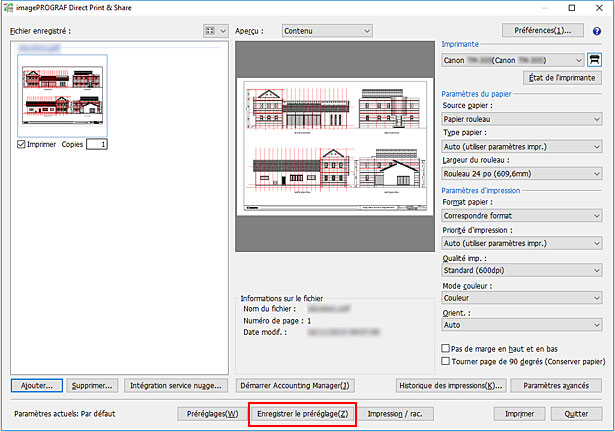The height and width of the screenshot is (432, 615).
Task: Open the Aperçu Contenu dropdown
Action: tap(325, 31)
